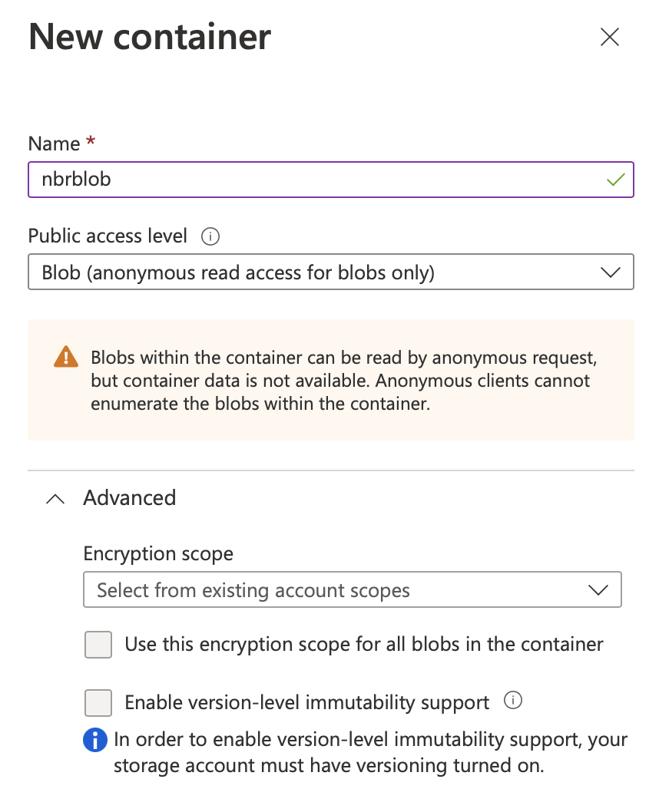Enable version-level immutability support checkbox
659x812 pixels.
[98, 703]
